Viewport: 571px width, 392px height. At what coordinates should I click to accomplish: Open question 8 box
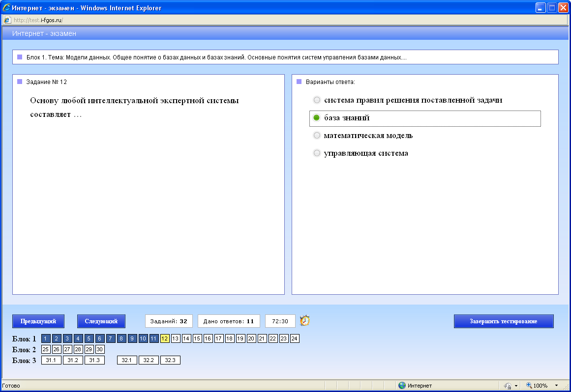tap(121, 338)
